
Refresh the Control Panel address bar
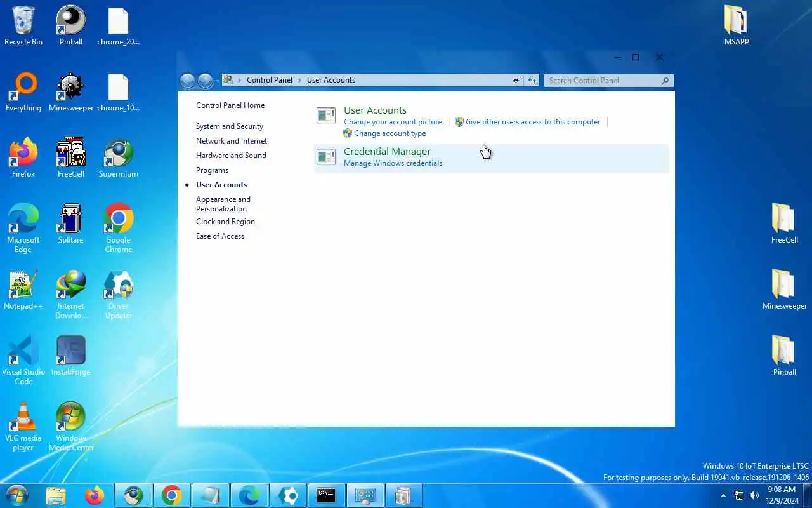pos(532,80)
